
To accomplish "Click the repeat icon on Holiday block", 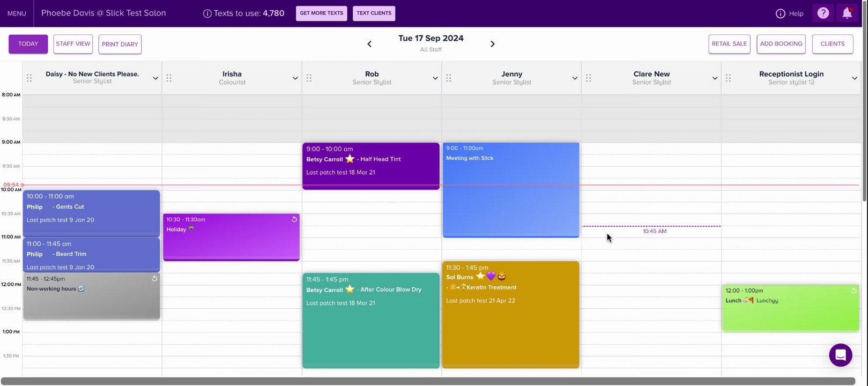I will (x=294, y=219).
